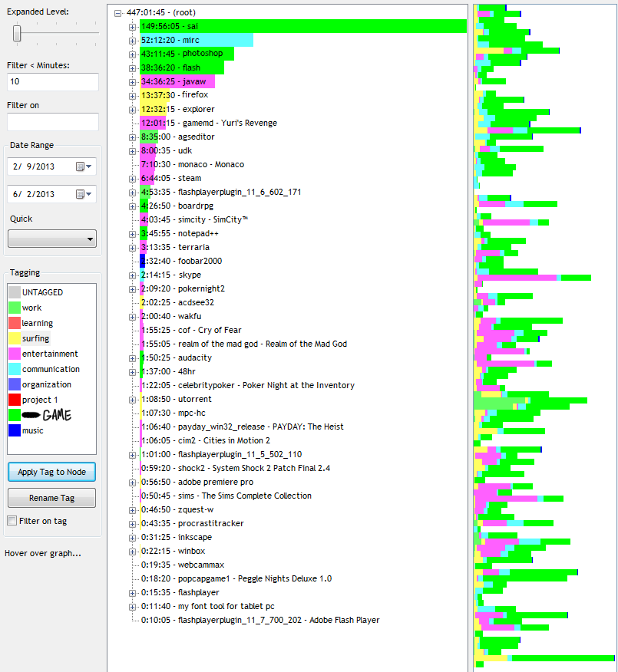Open the Quick date range dropdown
The image size is (618, 672).
[x=52, y=239]
